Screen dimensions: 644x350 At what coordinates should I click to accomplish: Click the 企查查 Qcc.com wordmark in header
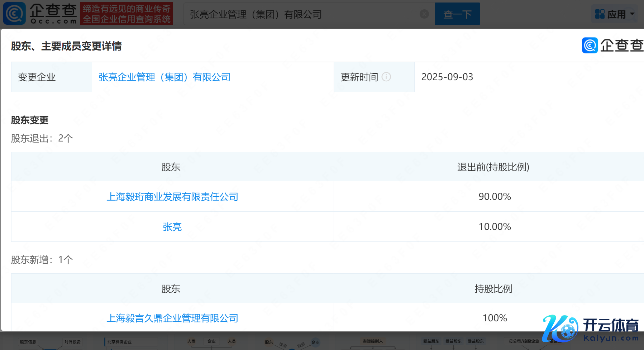pyautogui.click(x=53, y=14)
